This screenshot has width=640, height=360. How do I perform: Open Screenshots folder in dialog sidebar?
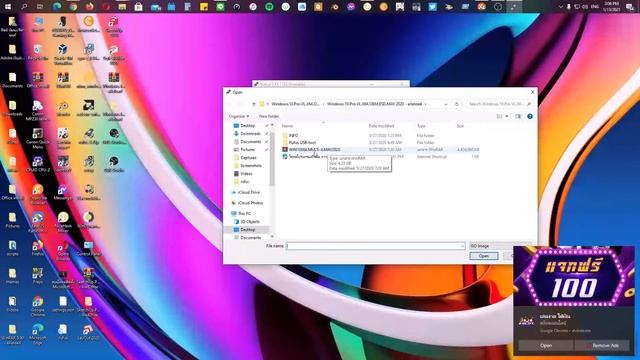tap(251, 165)
